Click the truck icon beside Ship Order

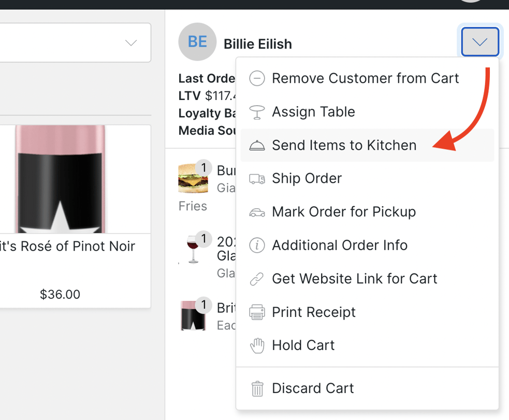257,179
